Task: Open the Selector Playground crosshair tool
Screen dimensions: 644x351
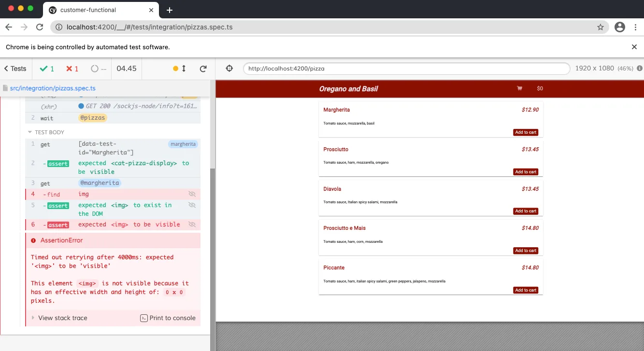Action: tap(229, 68)
